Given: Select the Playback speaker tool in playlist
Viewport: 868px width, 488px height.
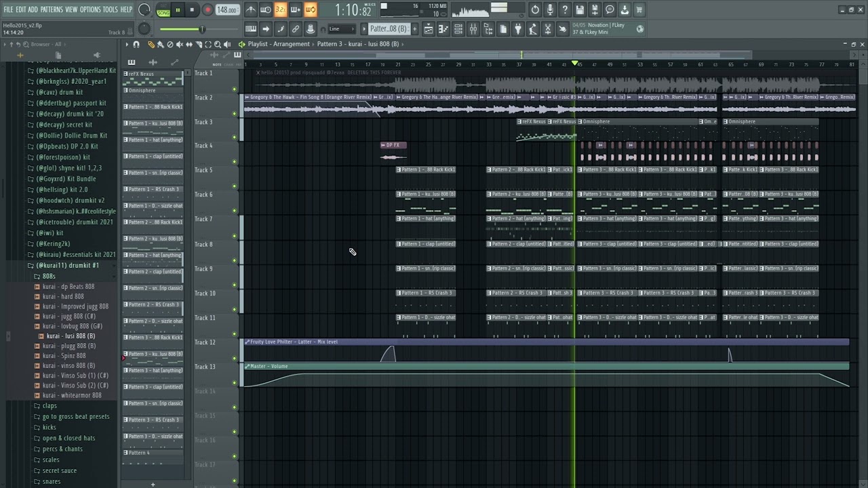Looking at the screenshot, I should (226, 44).
